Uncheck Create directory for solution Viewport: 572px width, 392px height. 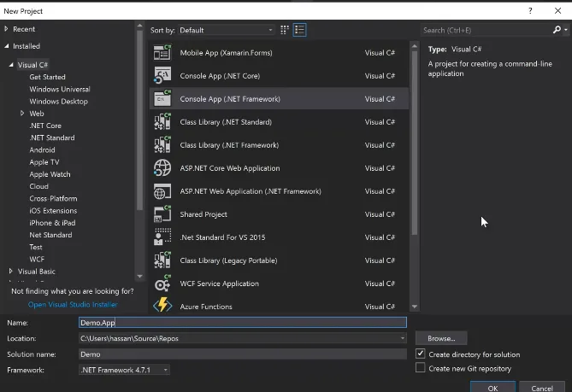(421, 354)
